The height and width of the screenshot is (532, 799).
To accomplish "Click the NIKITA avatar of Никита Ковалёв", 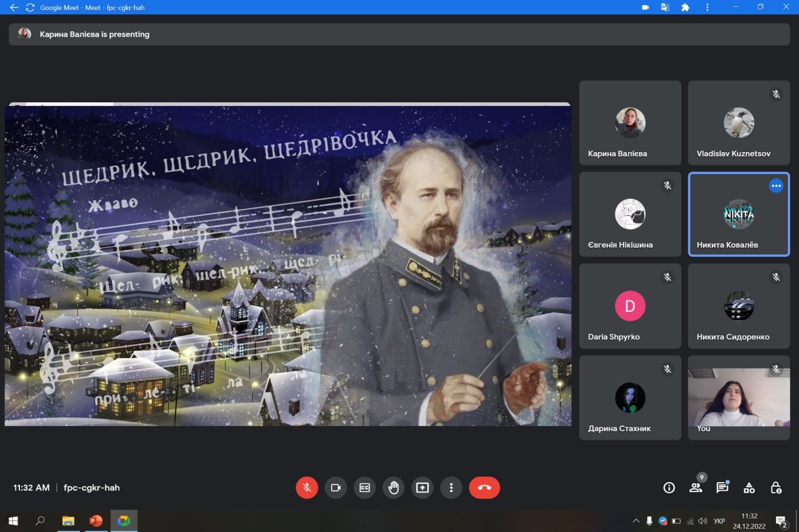I will [739, 214].
